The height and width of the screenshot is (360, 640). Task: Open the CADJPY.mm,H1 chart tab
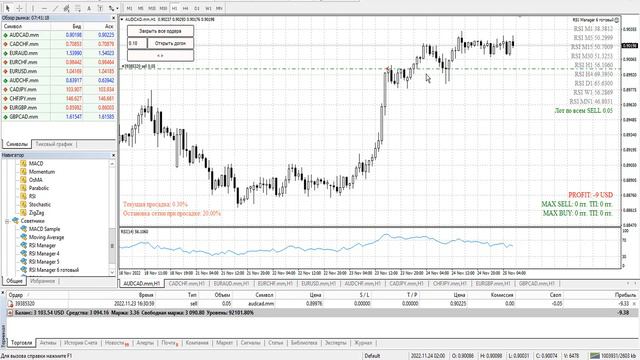[406, 283]
